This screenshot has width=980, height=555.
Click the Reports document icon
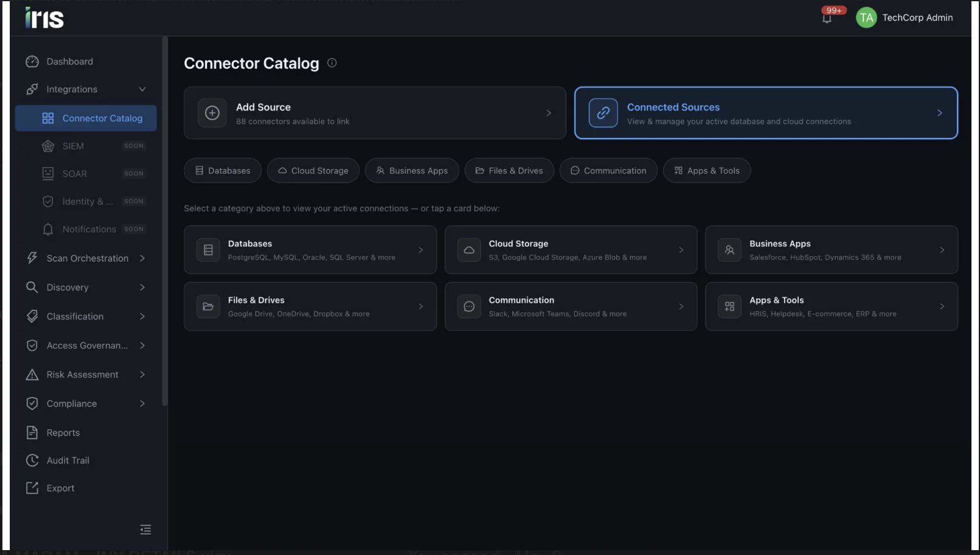(32, 432)
